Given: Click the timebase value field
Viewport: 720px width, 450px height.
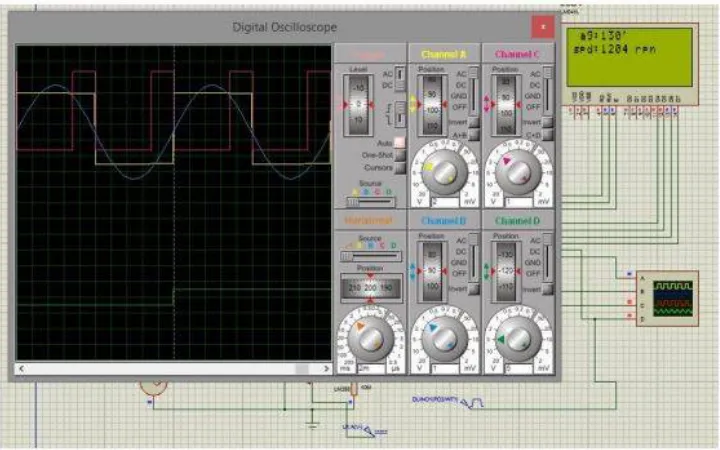Looking at the screenshot, I should tap(371, 368).
